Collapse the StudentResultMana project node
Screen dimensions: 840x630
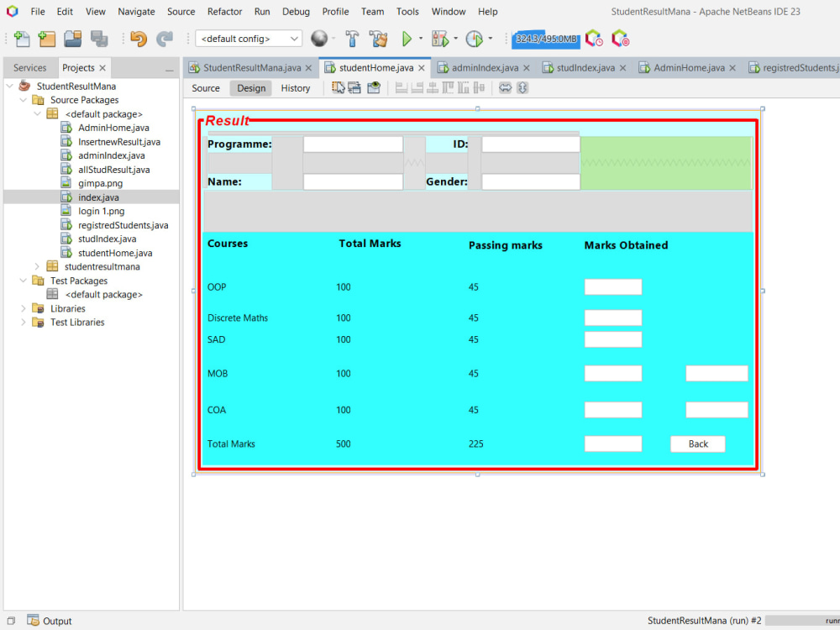9,86
